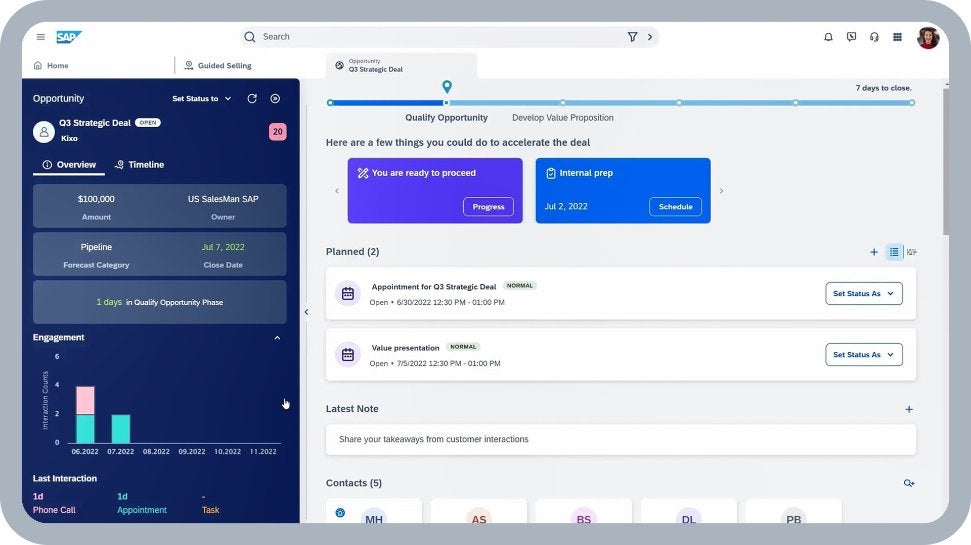The width and height of the screenshot is (971, 545).
Task: Click the pink 20 score badge
Action: tap(277, 131)
